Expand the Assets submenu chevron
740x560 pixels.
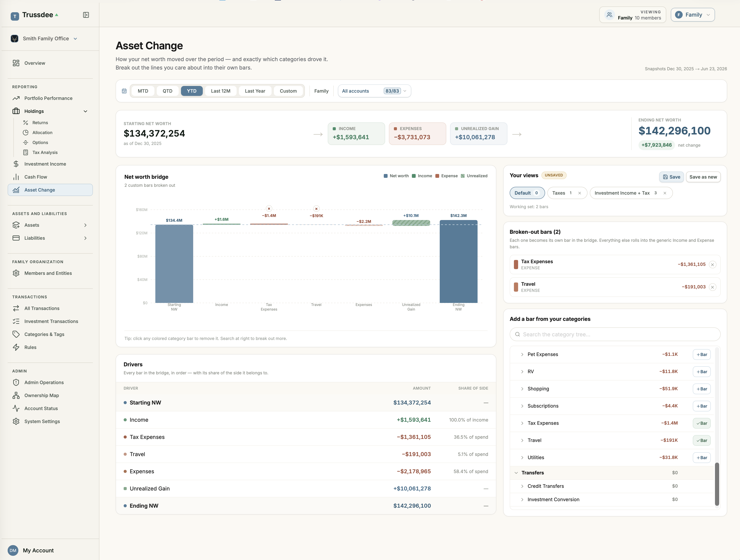point(85,226)
